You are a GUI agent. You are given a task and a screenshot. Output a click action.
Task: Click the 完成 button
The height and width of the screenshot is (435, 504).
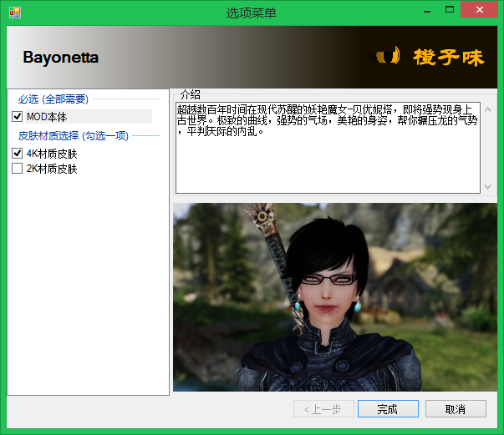click(x=388, y=408)
